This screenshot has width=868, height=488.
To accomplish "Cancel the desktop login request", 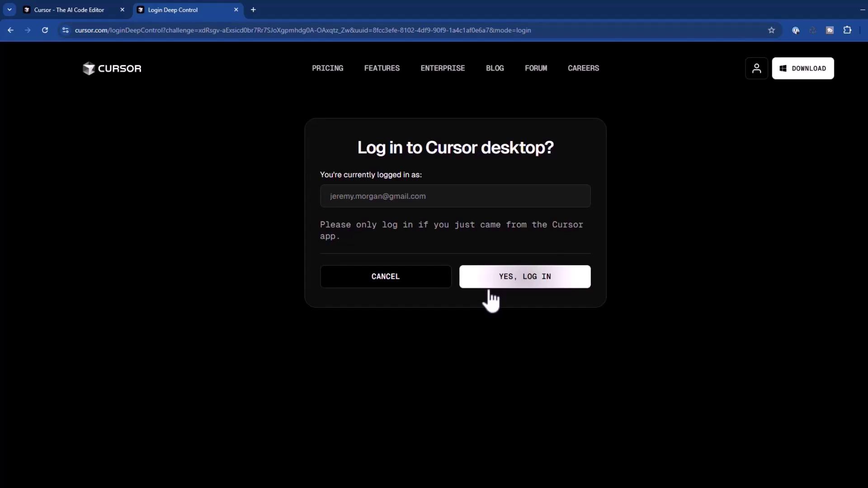I will pyautogui.click(x=385, y=277).
